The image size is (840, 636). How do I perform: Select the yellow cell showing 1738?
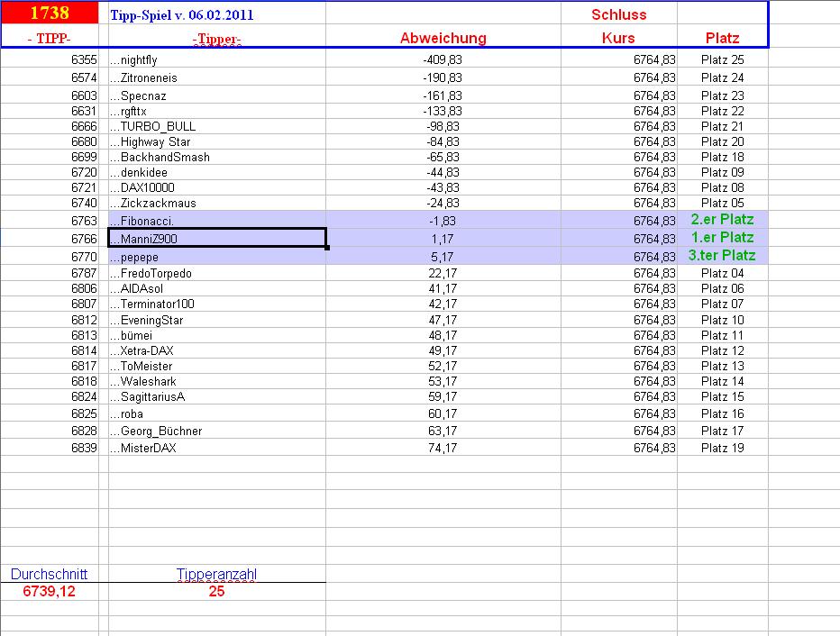[49, 14]
